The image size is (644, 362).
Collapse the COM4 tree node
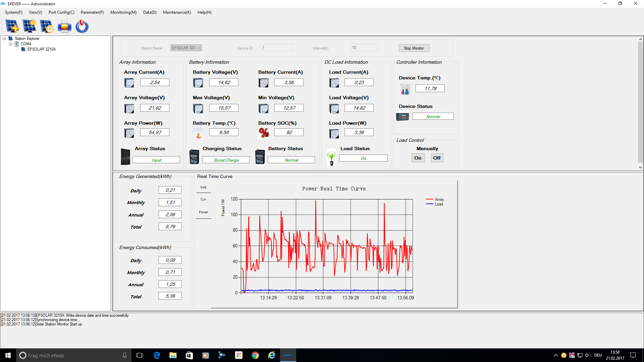click(x=10, y=44)
